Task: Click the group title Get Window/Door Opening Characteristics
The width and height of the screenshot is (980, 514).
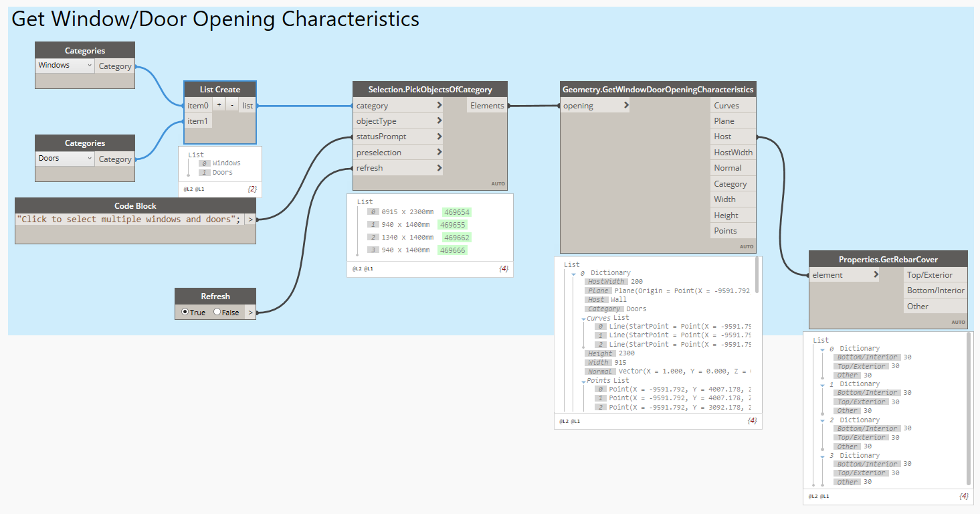Action: tap(215, 19)
